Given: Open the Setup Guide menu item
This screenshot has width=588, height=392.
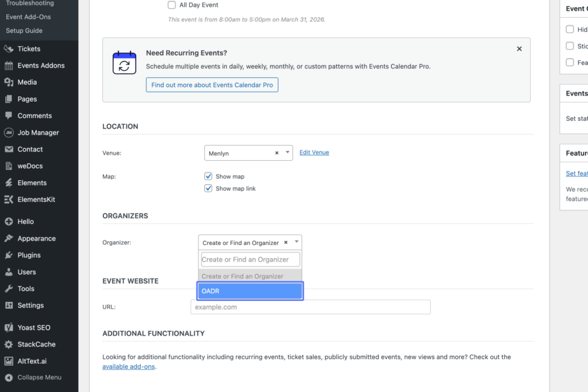Looking at the screenshot, I should [24, 31].
